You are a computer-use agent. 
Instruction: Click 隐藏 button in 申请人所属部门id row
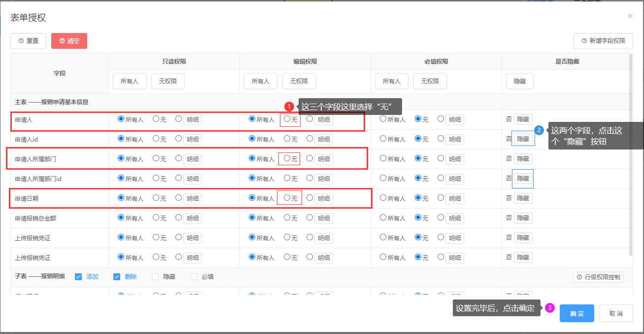click(x=523, y=179)
